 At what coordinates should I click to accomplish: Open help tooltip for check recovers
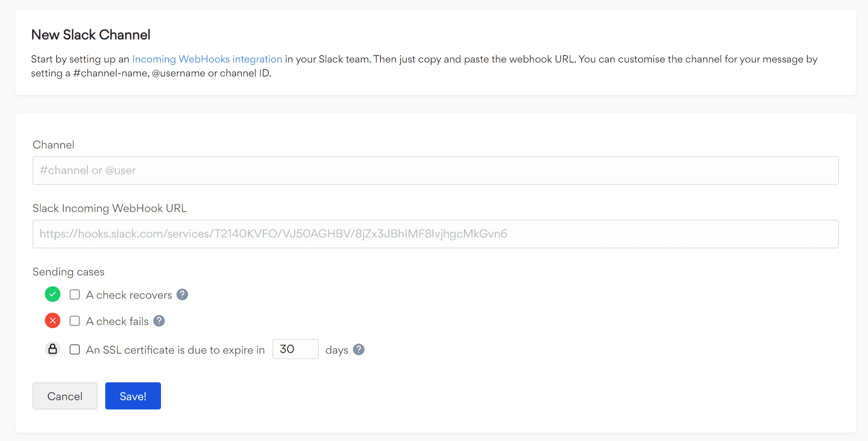click(x=182, y=295)
